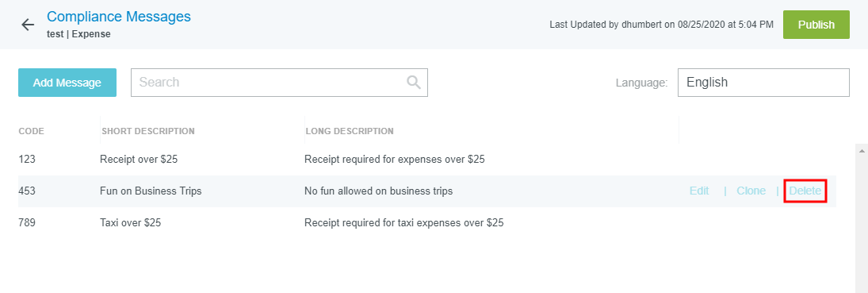Image resolution: width=868 pixels, height=293 pixels.
Task: Click the back arrow icon
Action: point(28,25)
